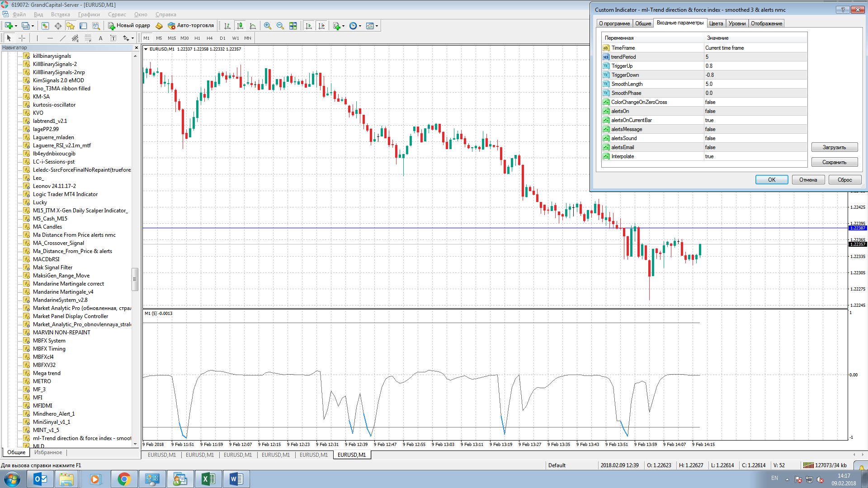Screen dimensions: 868x488
Task: Open templates icon
Action: pos(370,26)
